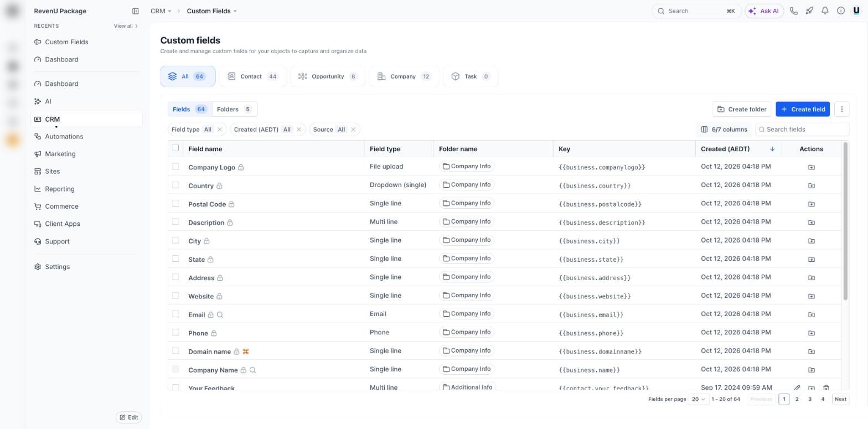
Task: Open the more options kebab menu
Action: coord(841,109)
